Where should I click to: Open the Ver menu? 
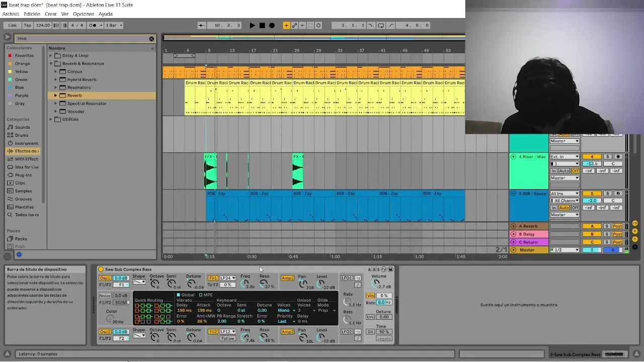[x=65, y=14]
